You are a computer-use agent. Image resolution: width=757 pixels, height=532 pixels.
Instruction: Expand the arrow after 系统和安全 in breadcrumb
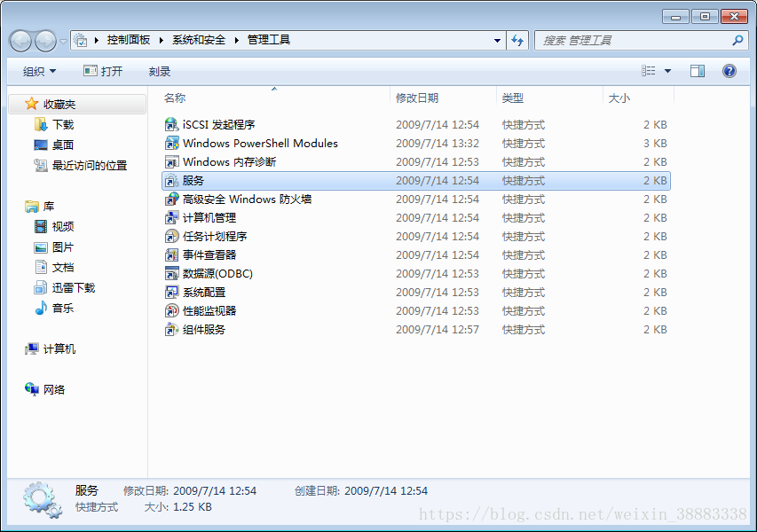coord(237,40)
